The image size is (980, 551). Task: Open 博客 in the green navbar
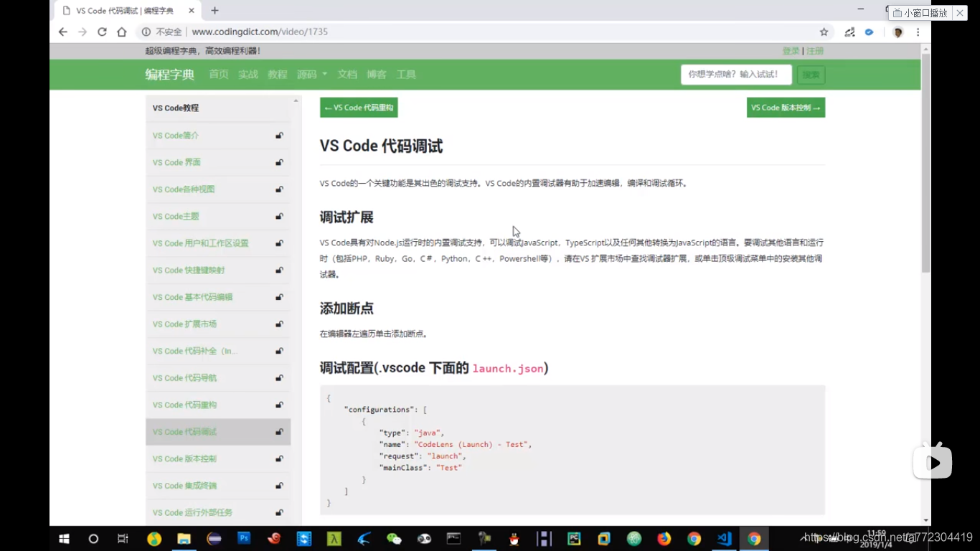(x=377, y=75)
